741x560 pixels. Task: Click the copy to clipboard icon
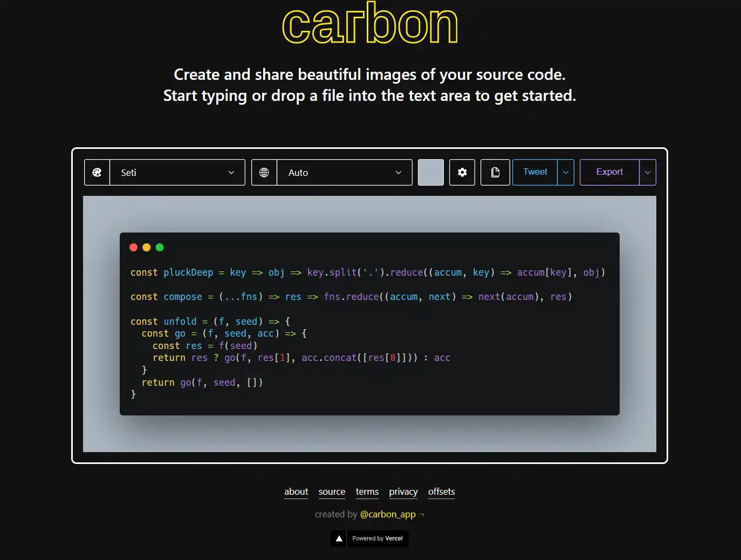pyautogui.click(x=495, y=173)
